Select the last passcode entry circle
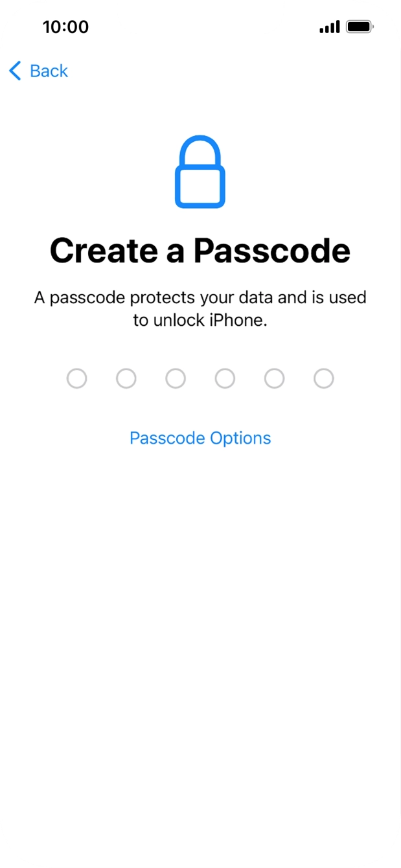Image resolution: width=401 pixels, height=868 pixels. coord(324,378)
